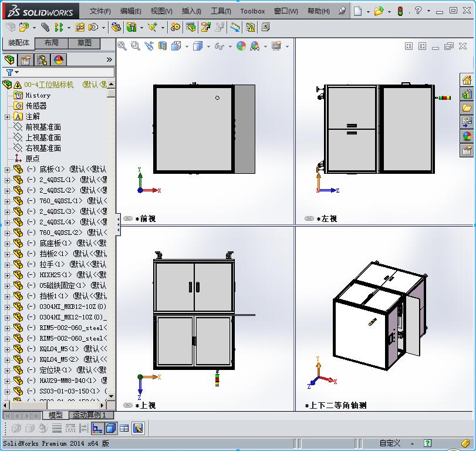Click the Apply Scene colored sphere icon
Image resolution: width=476 pixels, height=451 pixels.
(256, 46)
